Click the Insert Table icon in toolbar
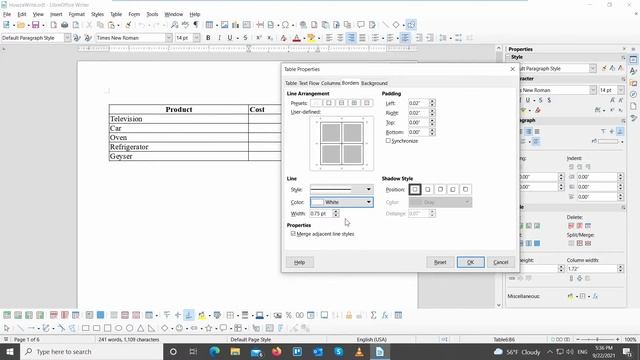Screen dimensions: 640x360 [209, 25]
